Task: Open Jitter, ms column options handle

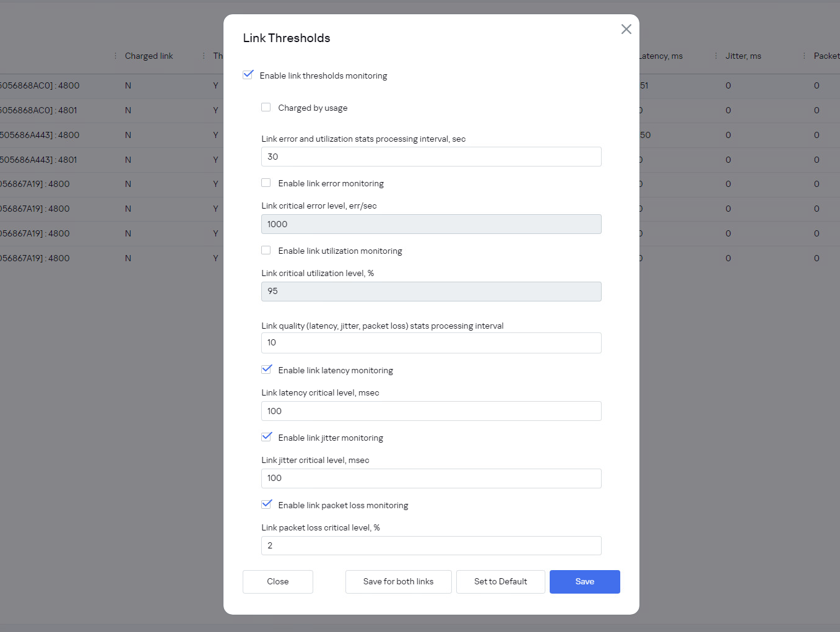Action: pos(716,56)
